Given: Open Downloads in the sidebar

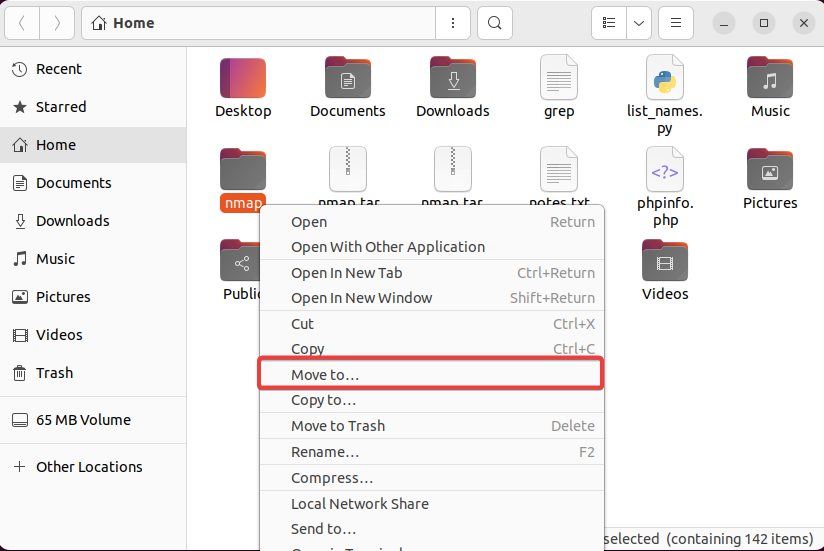Looking at the screenshot, I should 93,221.
